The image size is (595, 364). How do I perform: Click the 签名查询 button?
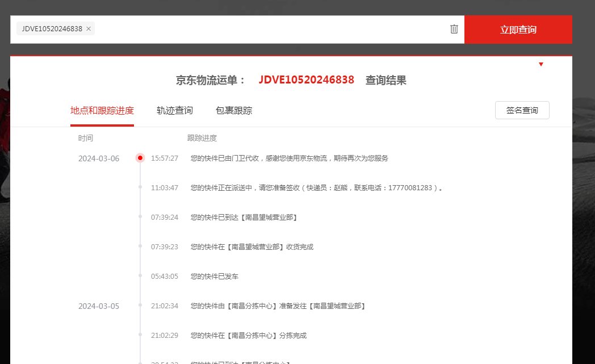coord(522,110)
